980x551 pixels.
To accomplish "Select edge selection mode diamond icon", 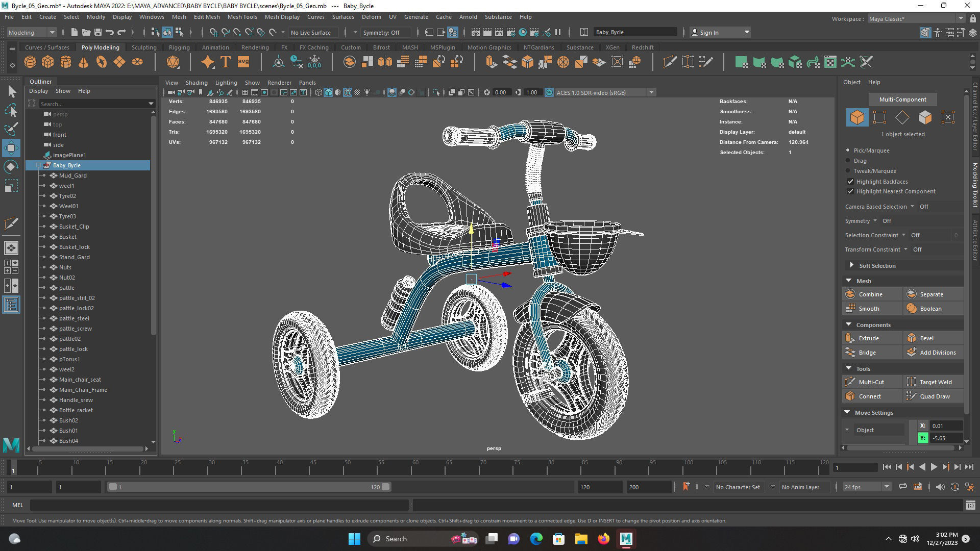I will [x=902, y=117].
